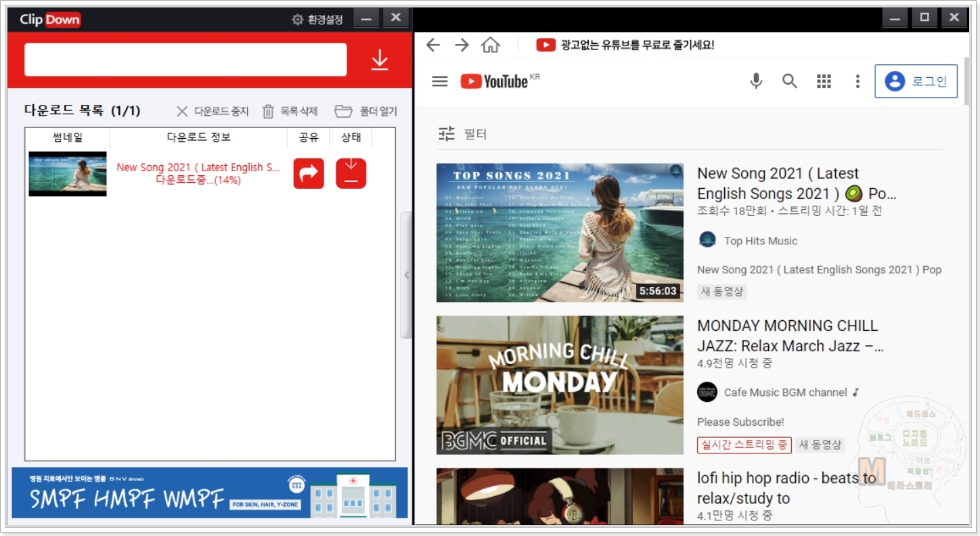Viewport: 980px width, 536px height.
Task: Open 'MONDAY MORNING CHILL JAZZ' video title
Action: point(790,336)
